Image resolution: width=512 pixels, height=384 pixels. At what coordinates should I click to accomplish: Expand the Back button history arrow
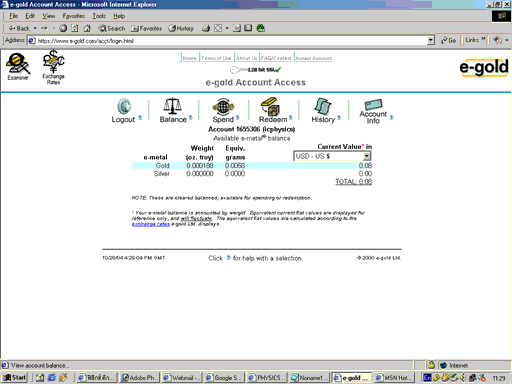35,28
